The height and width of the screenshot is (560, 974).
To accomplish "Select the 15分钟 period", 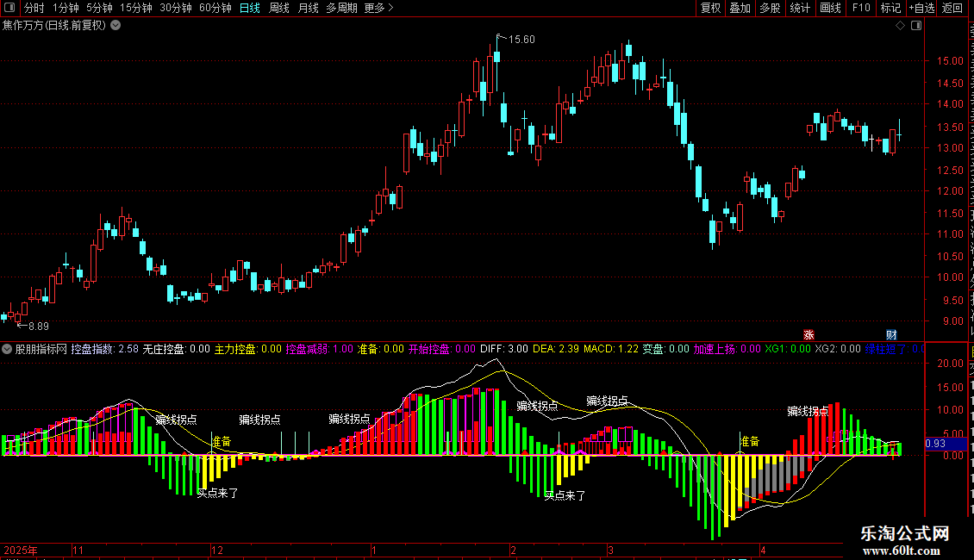I will (136, 8).
